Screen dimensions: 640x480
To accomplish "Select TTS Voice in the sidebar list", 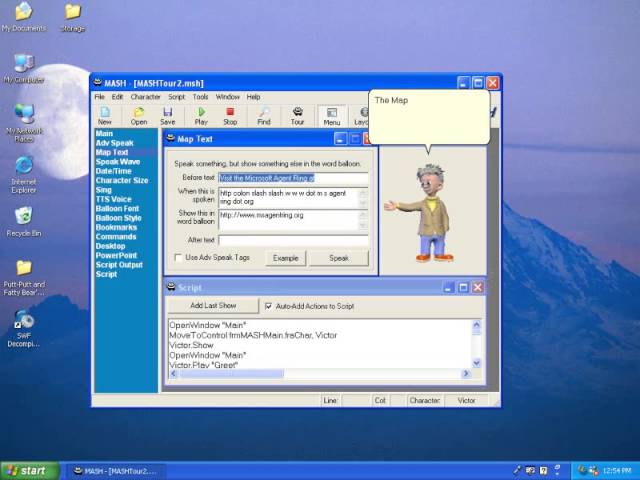I will pyautogui.click(x=113, y=199).
